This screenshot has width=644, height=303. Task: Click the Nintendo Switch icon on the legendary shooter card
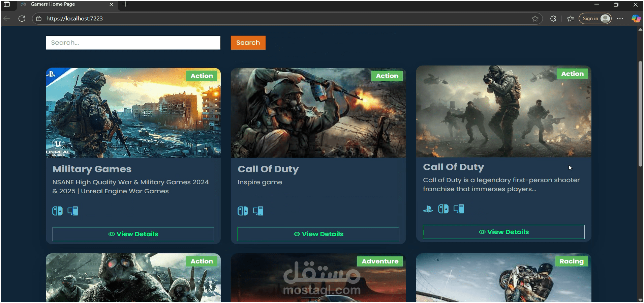[x=443, y=209]
